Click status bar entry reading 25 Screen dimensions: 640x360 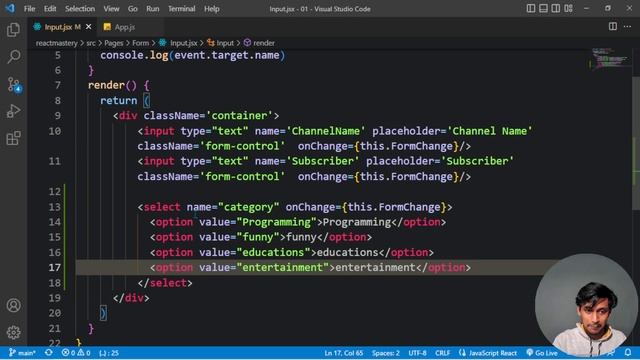point(109,353)
